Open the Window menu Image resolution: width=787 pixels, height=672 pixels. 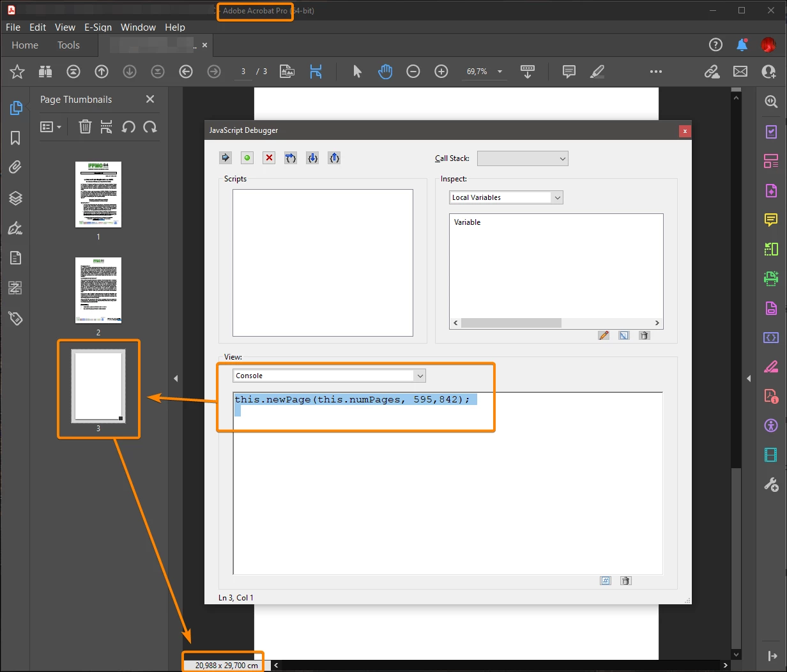(x=138, y=27)
